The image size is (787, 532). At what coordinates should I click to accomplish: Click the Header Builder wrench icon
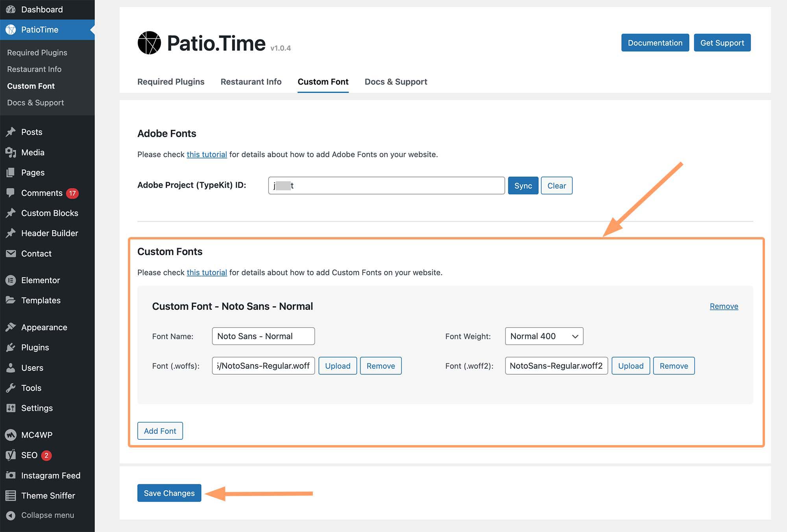(x=11, y=233)
